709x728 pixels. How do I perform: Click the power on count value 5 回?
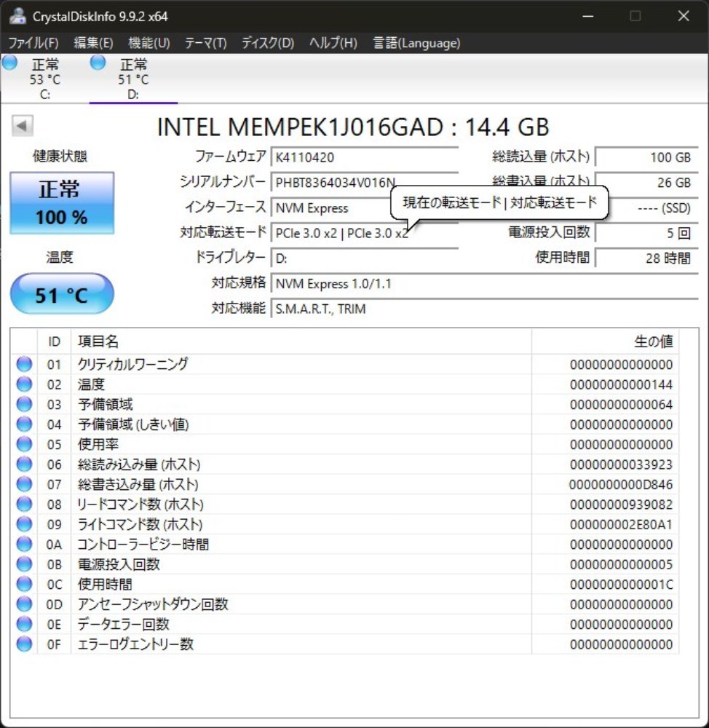[x=647, y=233]
